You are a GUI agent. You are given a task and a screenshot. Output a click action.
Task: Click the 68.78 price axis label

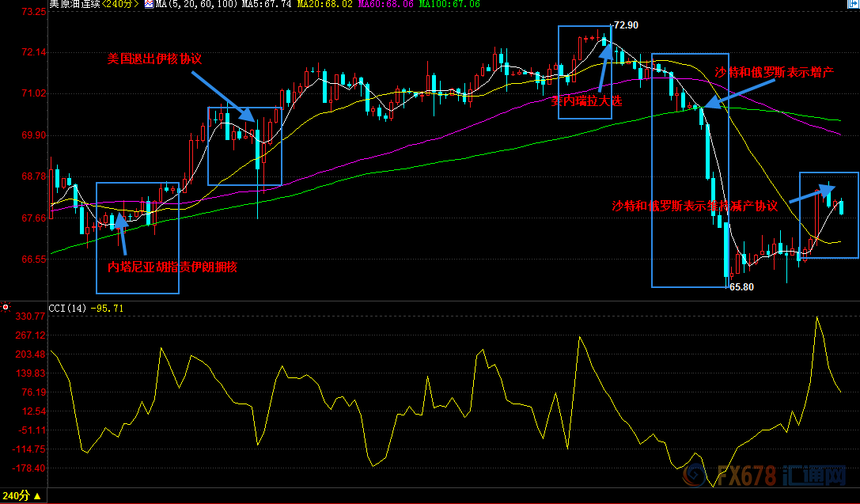(x=33, y=176)
